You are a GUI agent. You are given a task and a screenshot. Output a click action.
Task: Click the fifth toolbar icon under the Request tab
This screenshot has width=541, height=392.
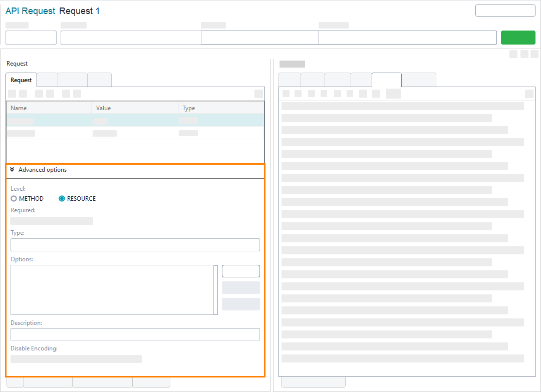(x=65, y=93)
